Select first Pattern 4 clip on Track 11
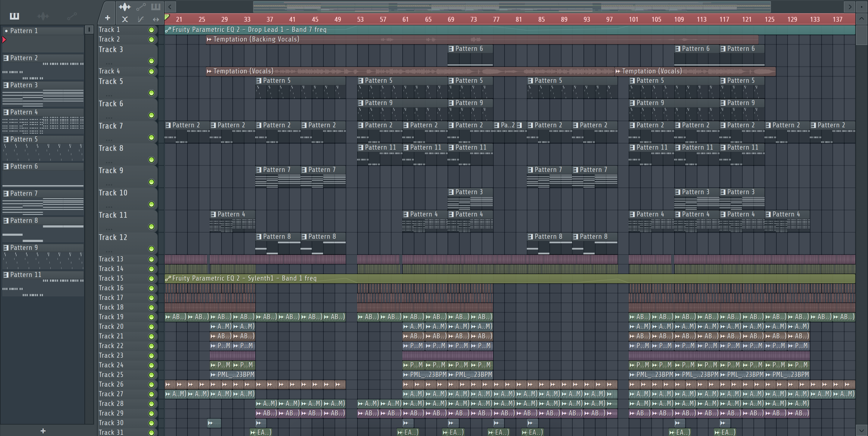The height and width of the screenshot is (436, 868). tap(232, 221)
